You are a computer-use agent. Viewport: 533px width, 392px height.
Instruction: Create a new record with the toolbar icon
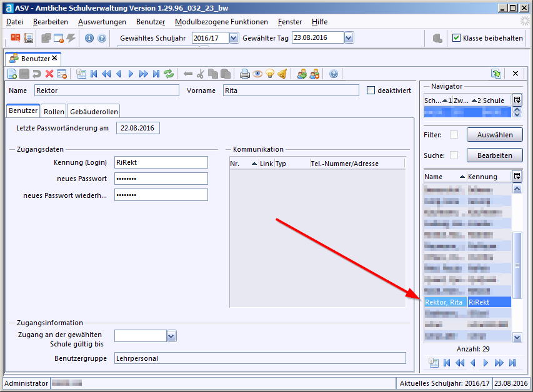pos(11,74)
